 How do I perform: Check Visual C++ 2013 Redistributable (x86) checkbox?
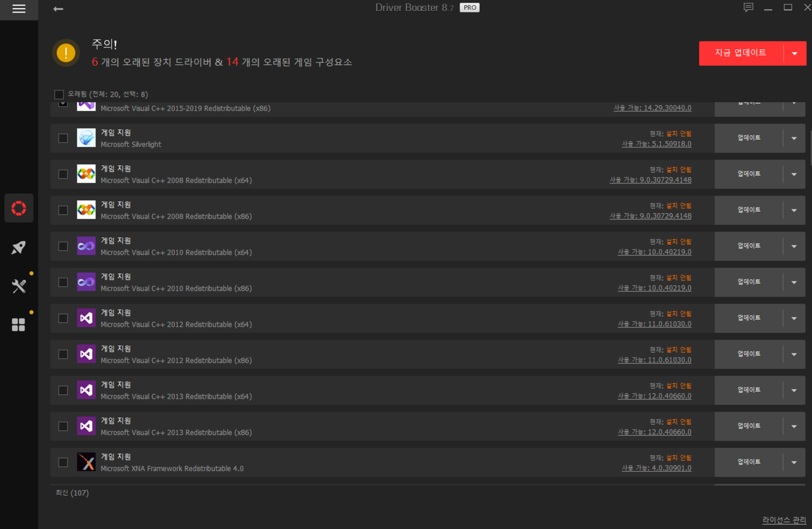(x=63, y=426)
